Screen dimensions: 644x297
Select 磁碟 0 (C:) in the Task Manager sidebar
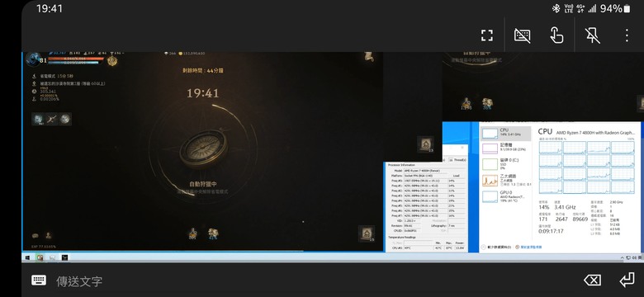click(x=505, y=163)
